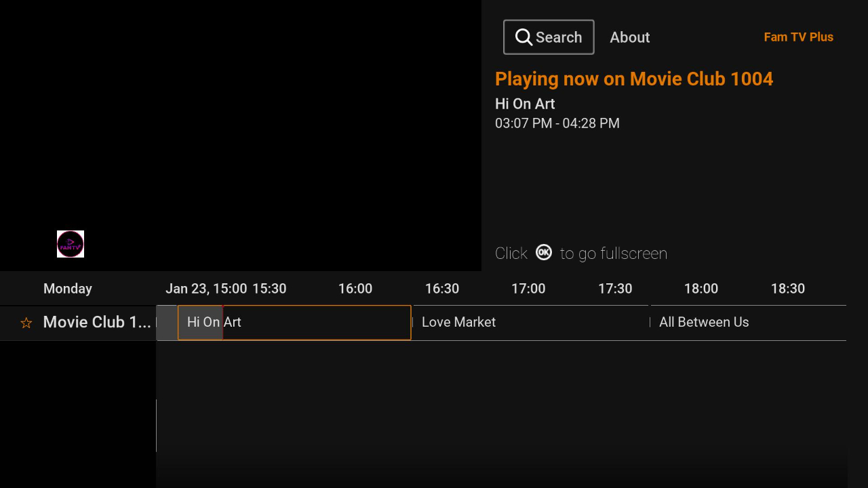Click the orange Fam TV Plus branding
Image resolution: width=868 pixels, height=488 pixels.
[798, 37]
